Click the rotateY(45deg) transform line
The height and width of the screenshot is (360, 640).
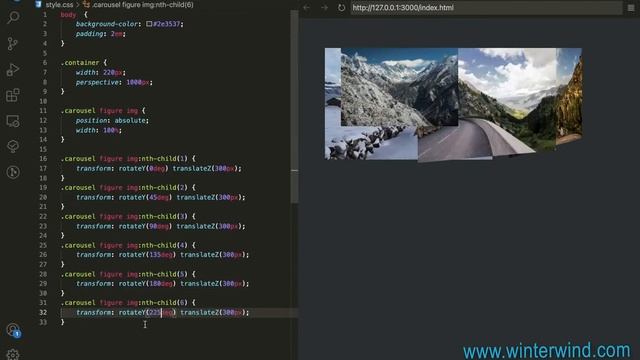[x=161, y=198]
